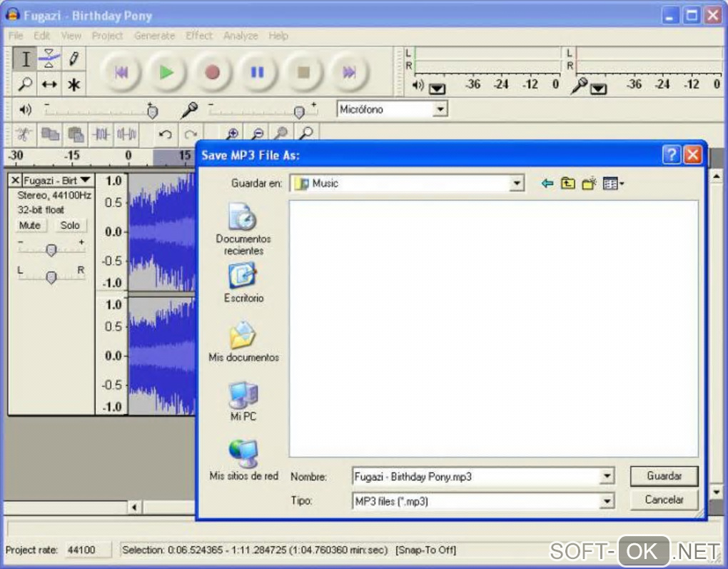This screenshot has height=569, width=728.
Task: Open the Effect menu
Action: [x=199, y=36]
